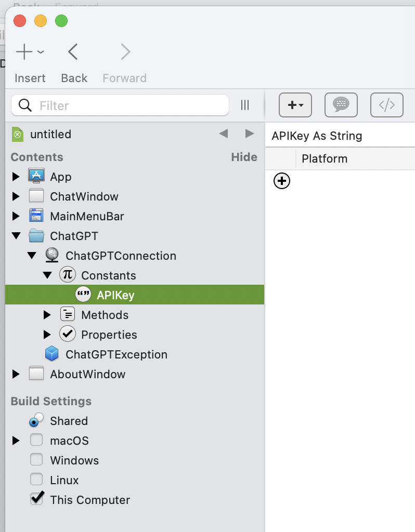Select the ChatWindow label in Contents
This screenshot has width=415, height=532.
[84, 196]
